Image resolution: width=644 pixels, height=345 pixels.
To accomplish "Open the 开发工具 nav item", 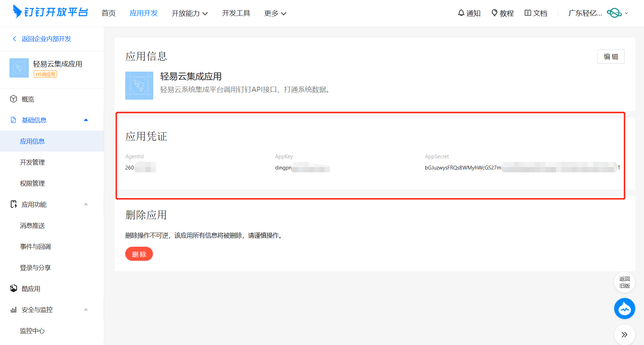I will [x=236, y=13].
